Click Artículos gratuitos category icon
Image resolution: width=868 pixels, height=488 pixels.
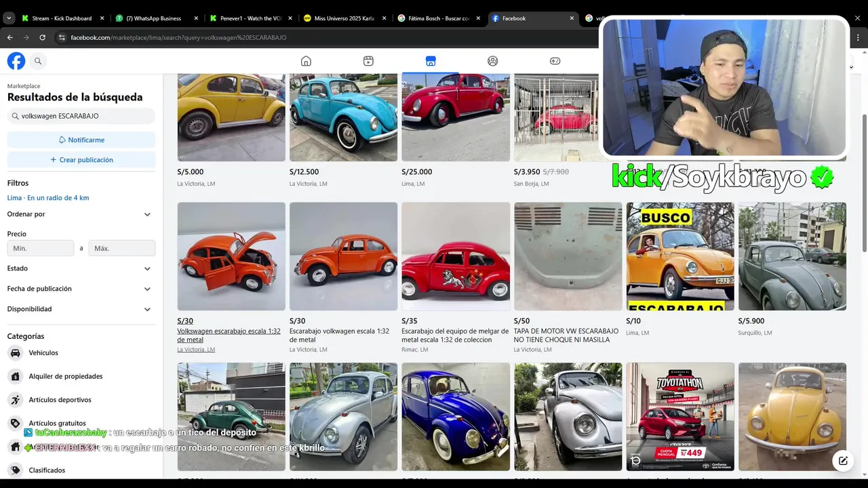pos(15,423)
